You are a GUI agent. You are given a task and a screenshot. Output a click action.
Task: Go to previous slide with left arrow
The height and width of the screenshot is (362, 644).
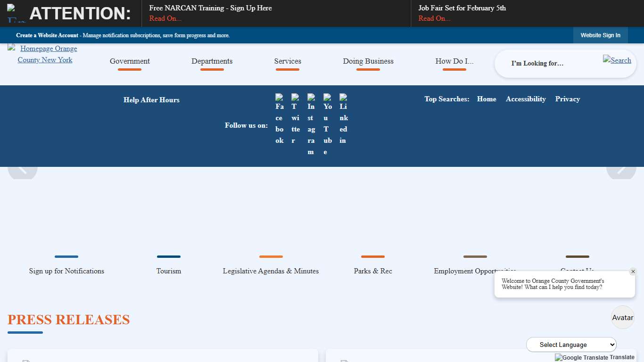[23, 170]
